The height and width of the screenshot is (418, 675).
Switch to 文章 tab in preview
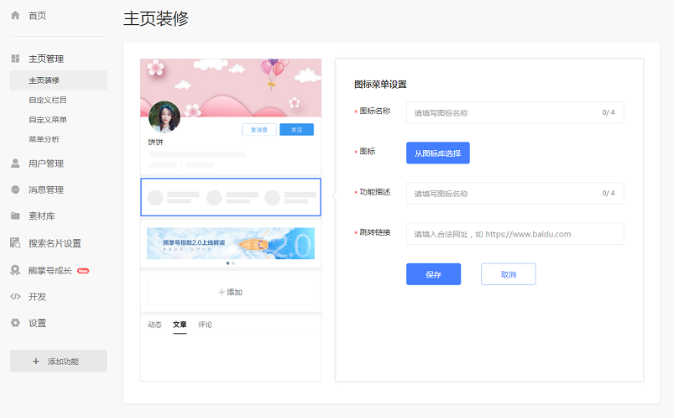(180, 325)
